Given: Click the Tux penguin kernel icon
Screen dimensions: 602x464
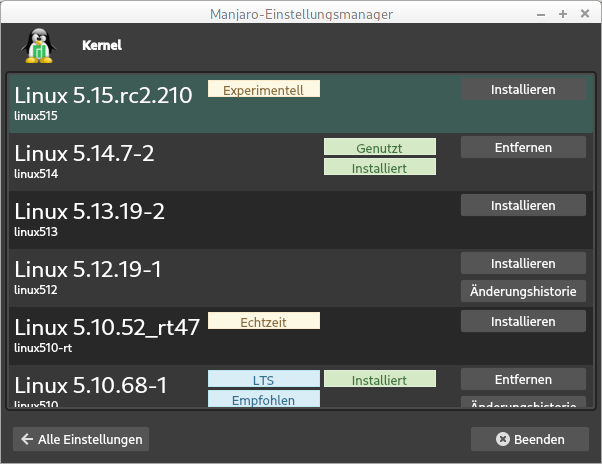Looking at the screenshot, I should pyautogui.click(x=38, y=46).
